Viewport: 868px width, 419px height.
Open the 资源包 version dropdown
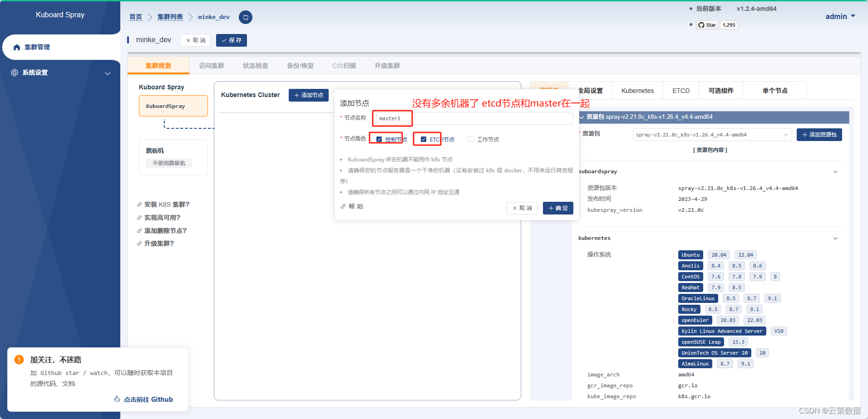pyautogui.click(x=712, y=135)
